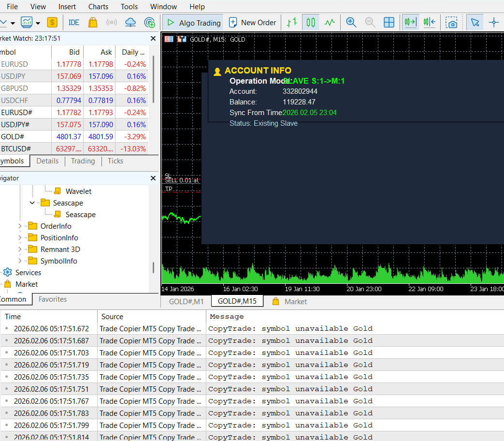Open the Charts menu
The height and width of the screenshot is (441, 504).
pyautogui.click(x=98, y=7)
